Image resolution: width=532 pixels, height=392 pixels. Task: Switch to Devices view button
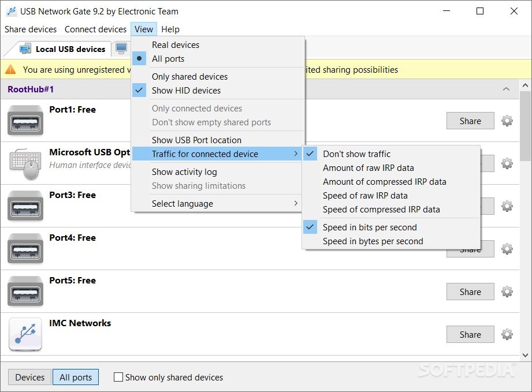pyautogui.click(x=30, y=377)
